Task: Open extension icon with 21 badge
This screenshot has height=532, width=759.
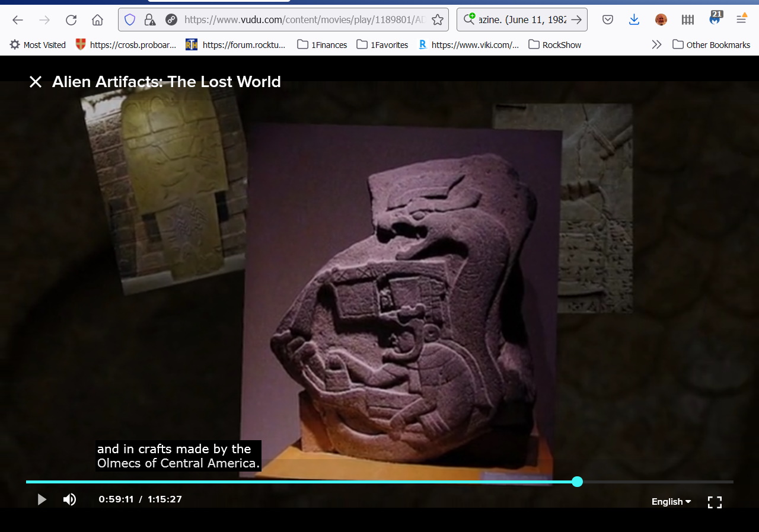Action: pyautogui.click(x=715, y=18)
